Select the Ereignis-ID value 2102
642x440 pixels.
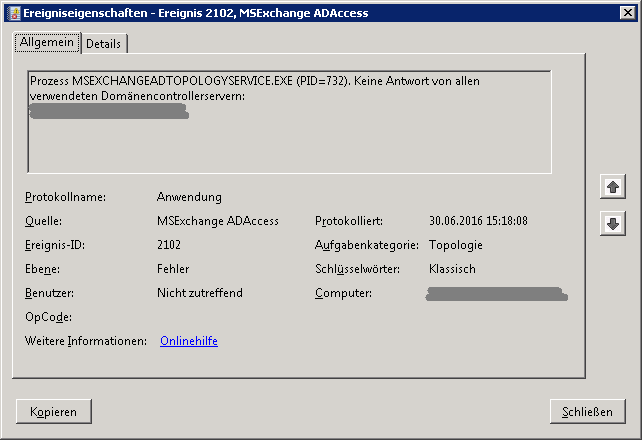(x=169, y=245)
